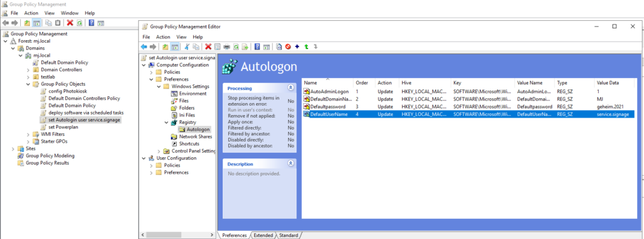Collapse the Processing panel chevron
Screen dimensions: 644x239
tap(291, 88)
